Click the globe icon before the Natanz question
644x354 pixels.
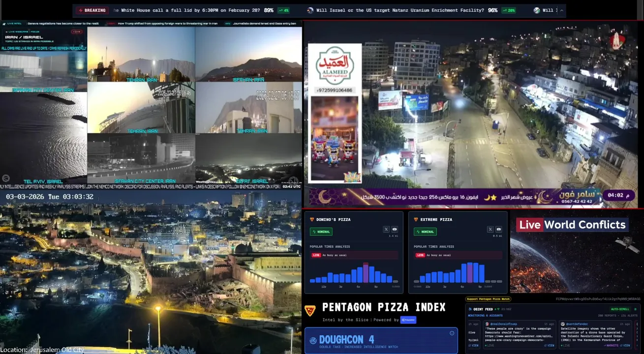tap(310, 10)
